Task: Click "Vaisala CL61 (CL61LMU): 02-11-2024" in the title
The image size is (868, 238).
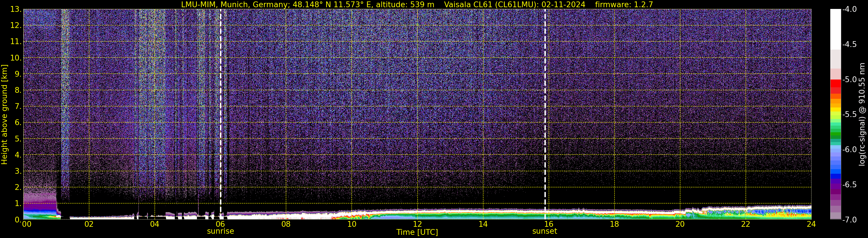Action: (514, 4)
